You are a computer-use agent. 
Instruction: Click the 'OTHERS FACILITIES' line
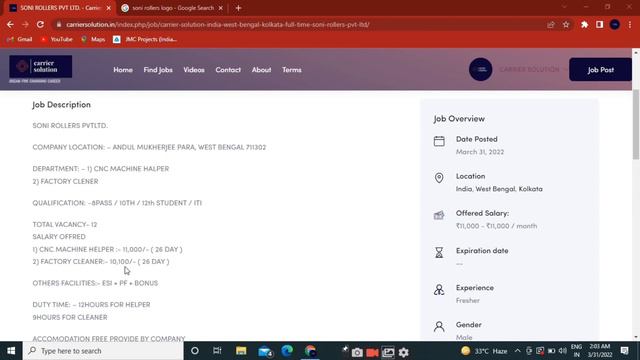click(95, 283)
